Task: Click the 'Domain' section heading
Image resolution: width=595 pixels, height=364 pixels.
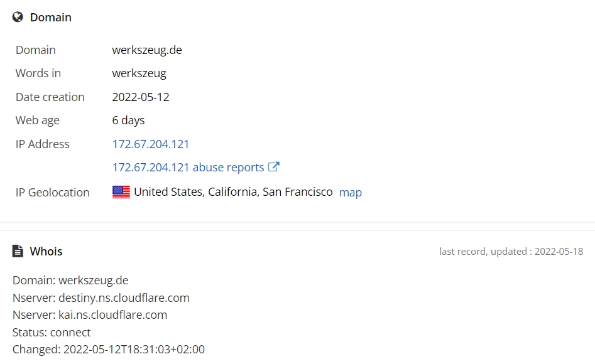Action: (50, 18)
